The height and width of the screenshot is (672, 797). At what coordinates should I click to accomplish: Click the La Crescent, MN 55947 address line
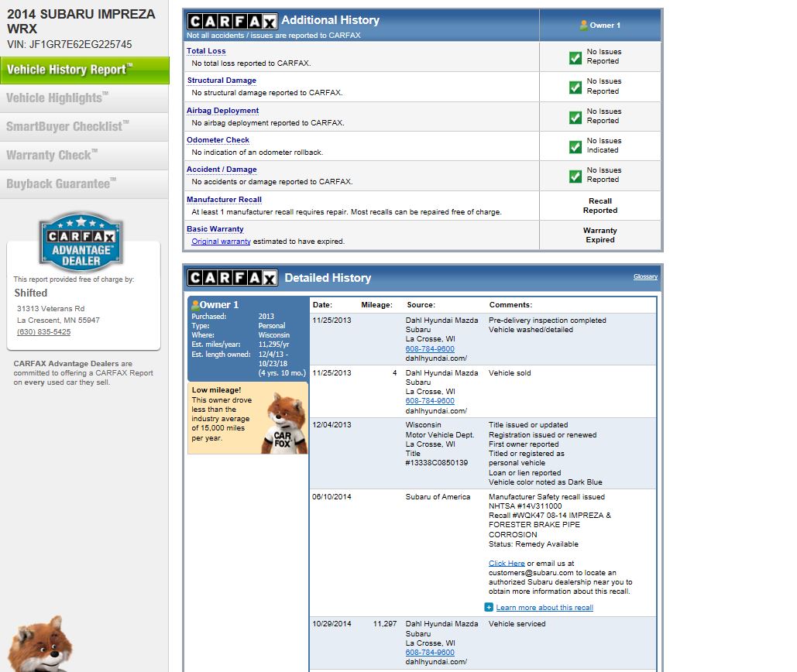58,320
